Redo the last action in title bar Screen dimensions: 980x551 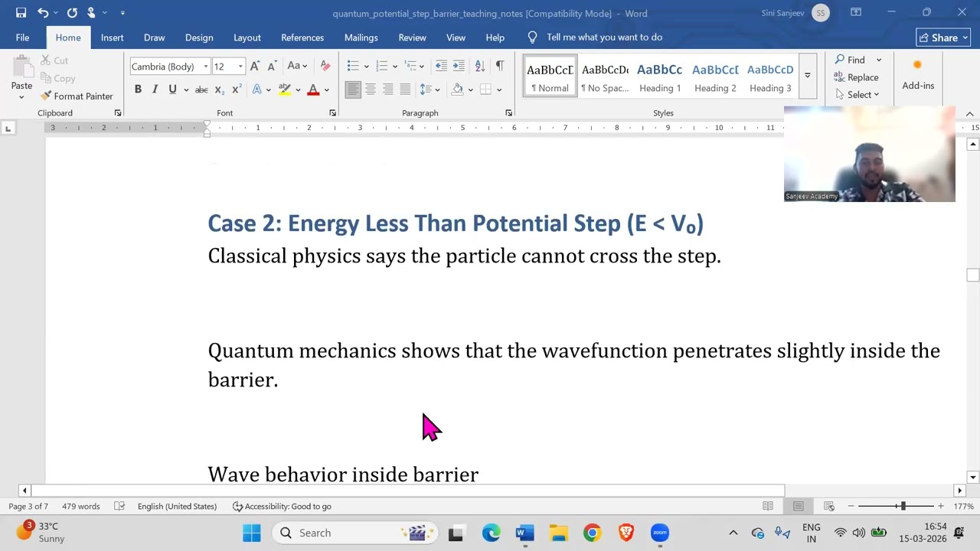click(72, 12)
